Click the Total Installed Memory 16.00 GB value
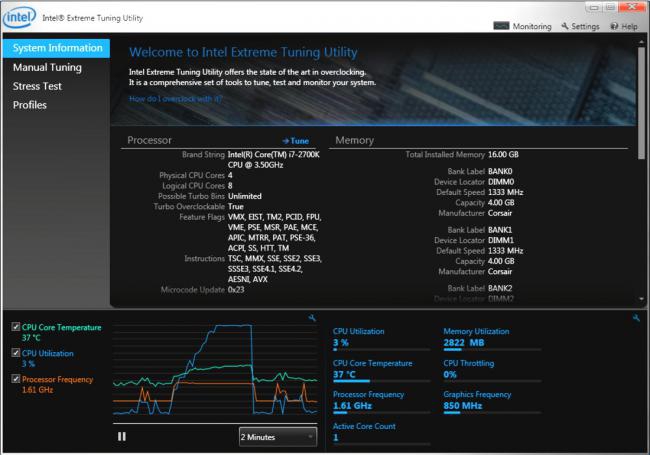 click(503, 155)
